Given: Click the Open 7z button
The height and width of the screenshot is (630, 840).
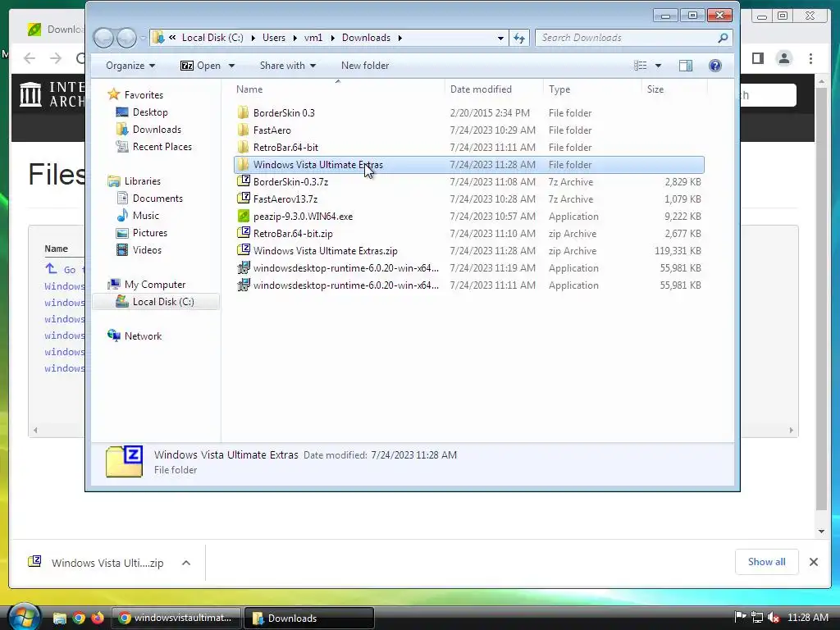Looking at the screenshot, I should [x=200, y=66].
